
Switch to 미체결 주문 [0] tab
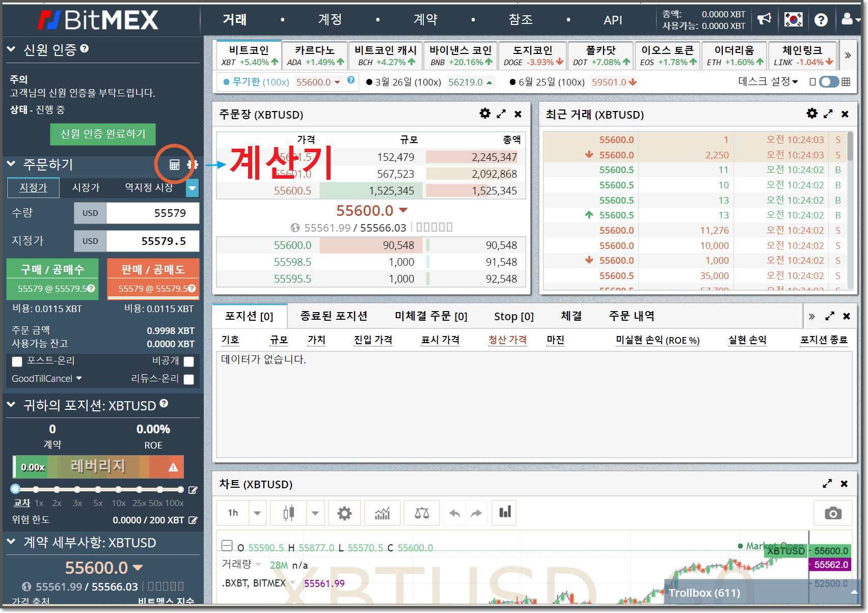point(431,316)
